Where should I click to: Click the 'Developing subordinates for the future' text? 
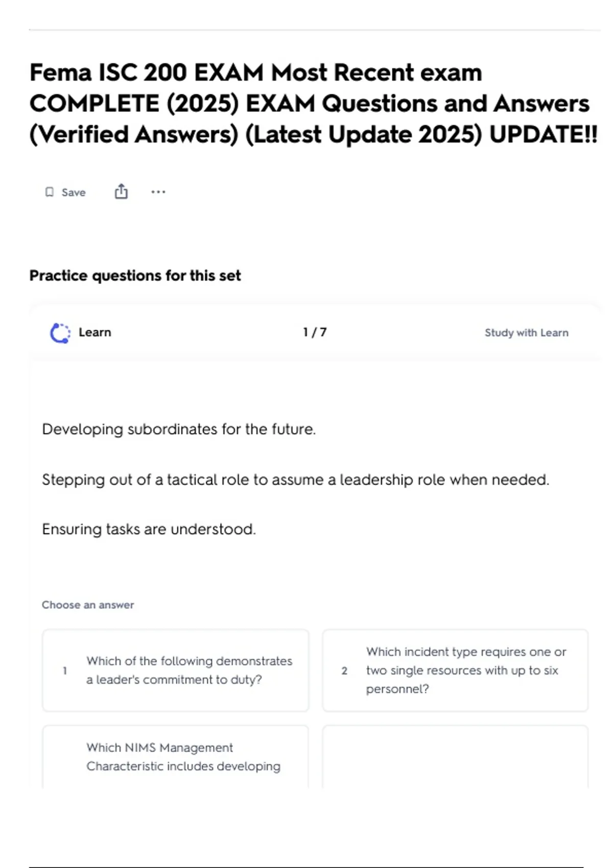coord(179,429)
